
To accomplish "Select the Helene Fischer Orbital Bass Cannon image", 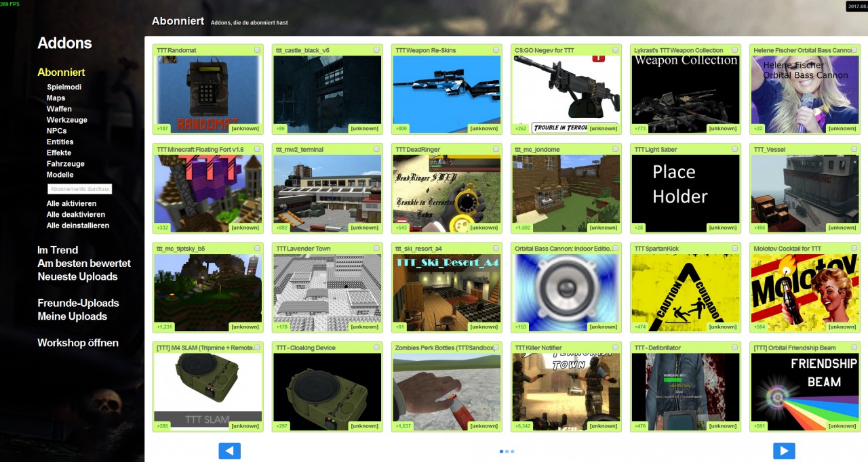I will [x=805, y=94].
